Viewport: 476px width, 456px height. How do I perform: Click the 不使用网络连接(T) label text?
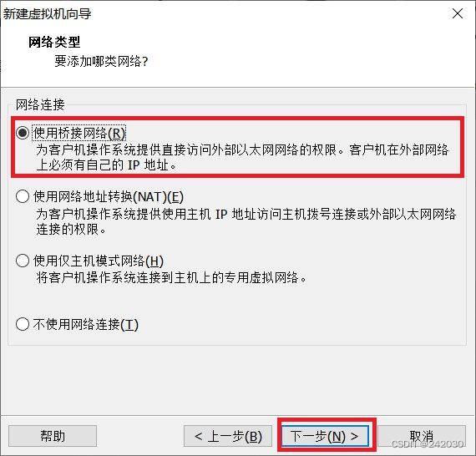coord(86,325)
